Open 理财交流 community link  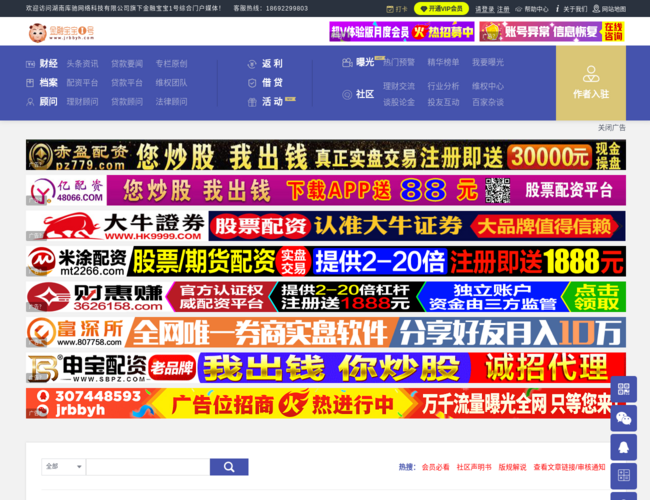(x=399, y=86)
